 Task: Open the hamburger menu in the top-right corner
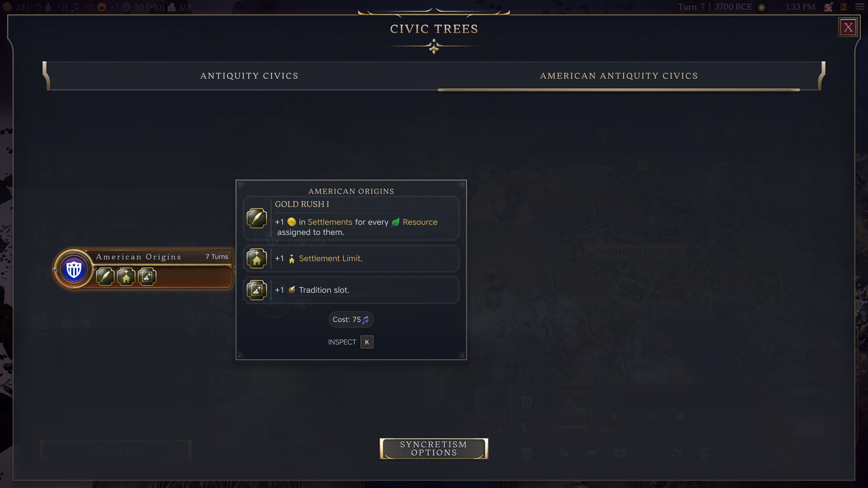point(860,7)
